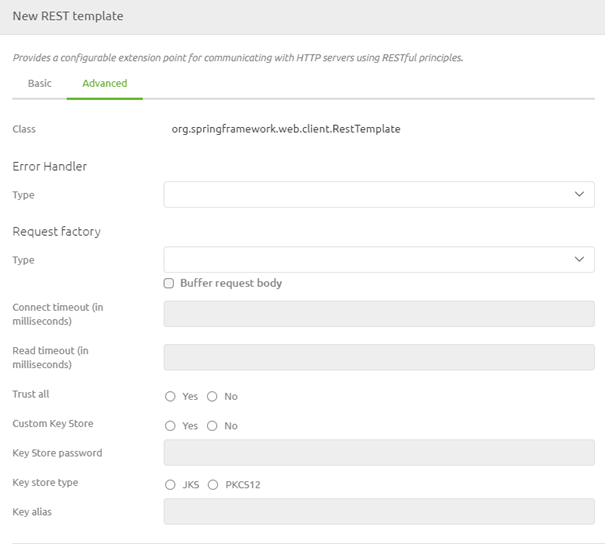Viewport: 605px width, 544px height.
Task: Click the Key alias input field
Action: [x=379, y=512]
